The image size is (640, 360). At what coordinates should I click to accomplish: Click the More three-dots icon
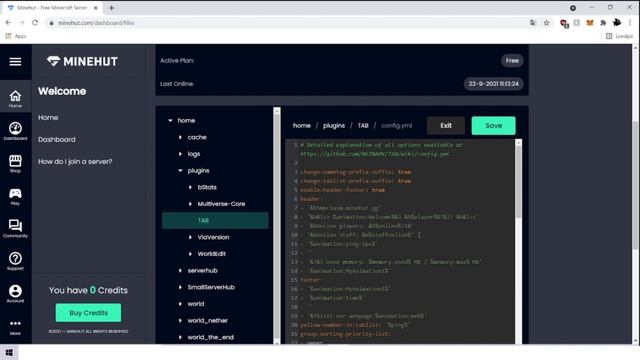coord(16,327)
